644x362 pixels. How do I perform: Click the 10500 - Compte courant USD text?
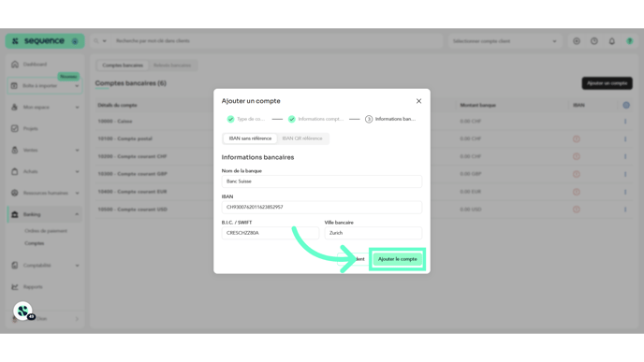tap(132, 210)
